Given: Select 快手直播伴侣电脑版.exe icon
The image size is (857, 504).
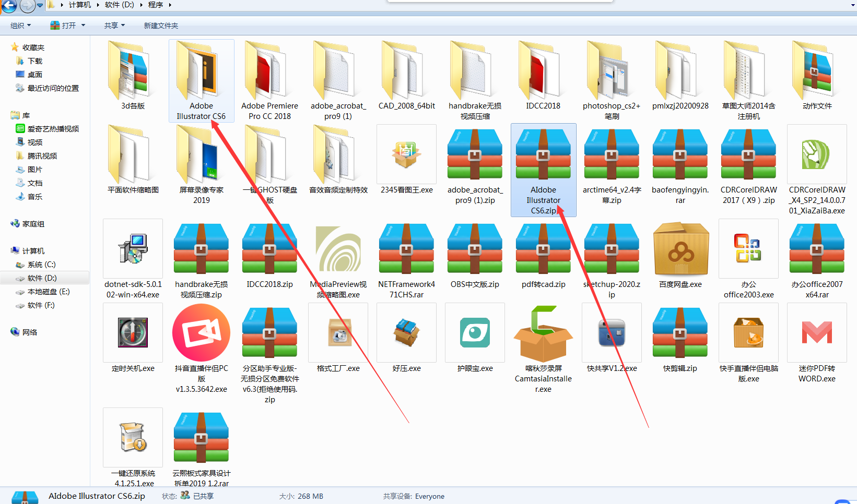Looking at the screenshot, I should coord(748,333).
